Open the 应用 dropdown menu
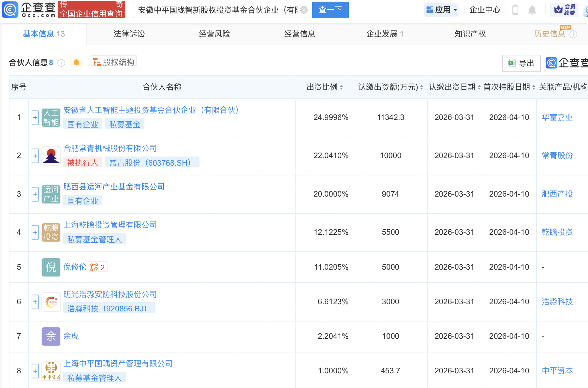588x388 pixels. tap(442, 10)
